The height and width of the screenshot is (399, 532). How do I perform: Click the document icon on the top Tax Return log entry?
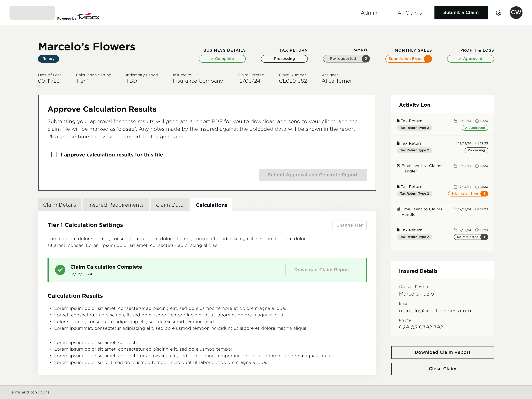click(398, 121)
